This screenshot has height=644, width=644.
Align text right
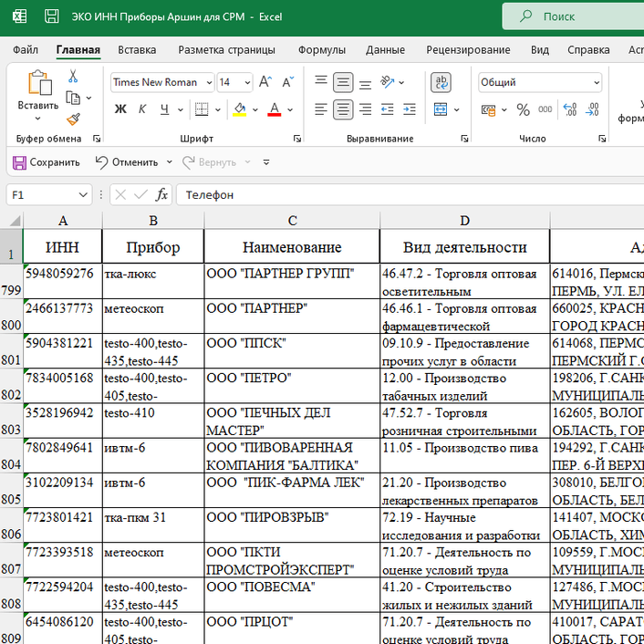click(x=365, y=109)
